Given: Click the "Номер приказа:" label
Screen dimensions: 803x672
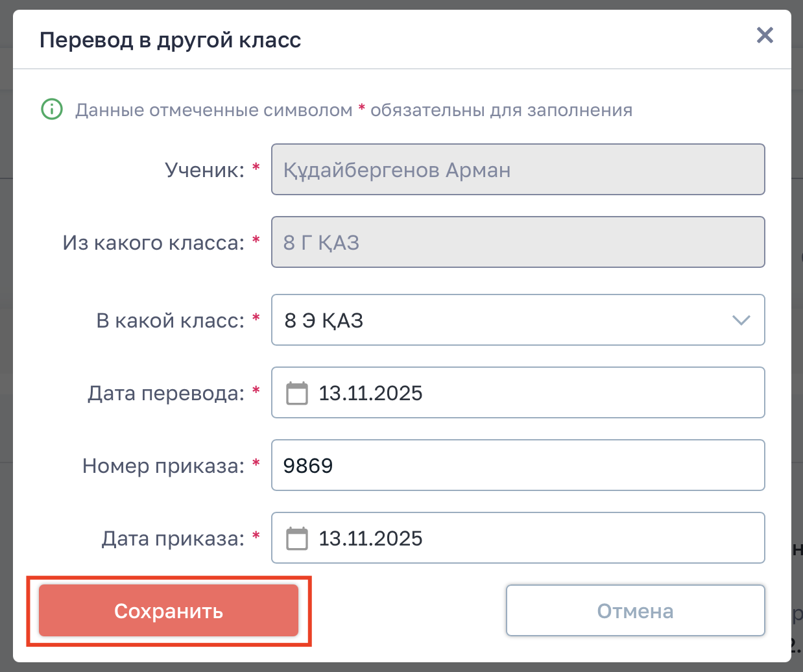Looking at the screenshot, I should pyautogui.click(x=163, y=466).
